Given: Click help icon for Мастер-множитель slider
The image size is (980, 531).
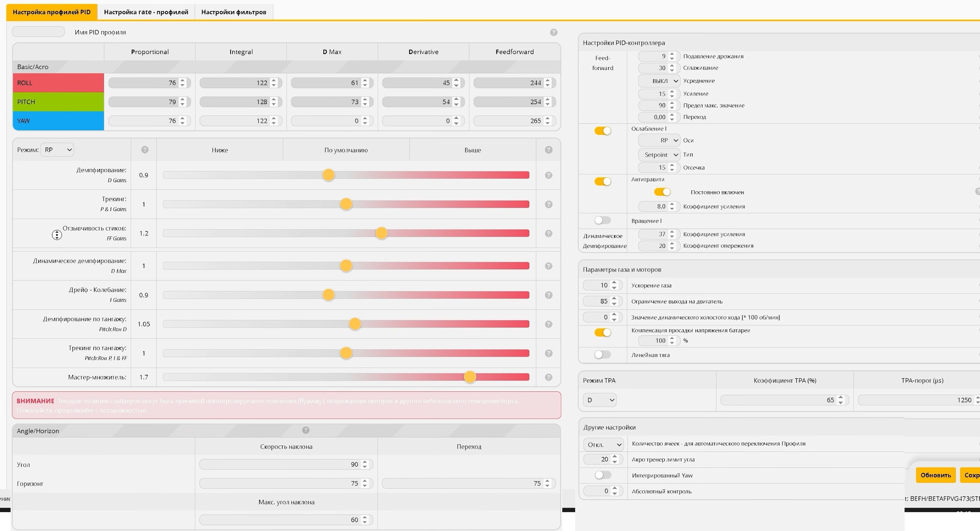Looking at the screenshot, I should pyautogui.click(x=548, y=377).
